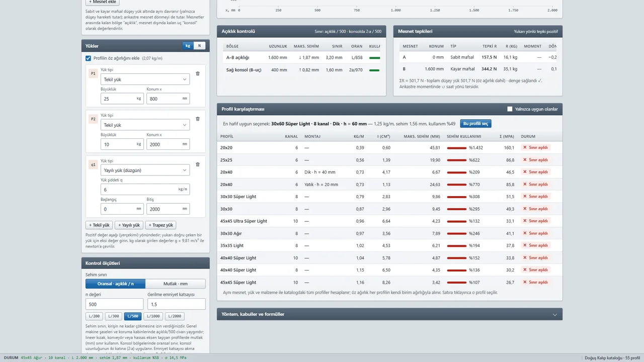
Task: Click the P2 'Büyüklük' field showing 10
Action: [x=122, y=144]
